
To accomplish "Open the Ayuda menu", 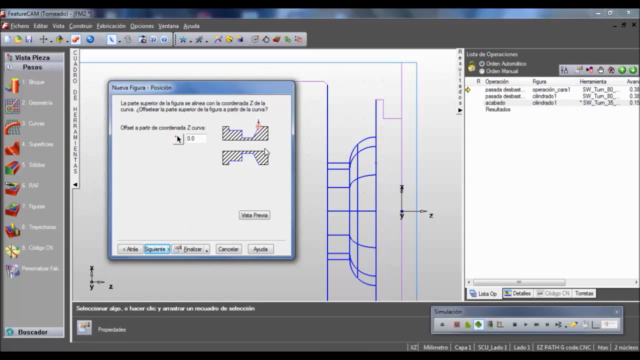I will tap(191, 26).
